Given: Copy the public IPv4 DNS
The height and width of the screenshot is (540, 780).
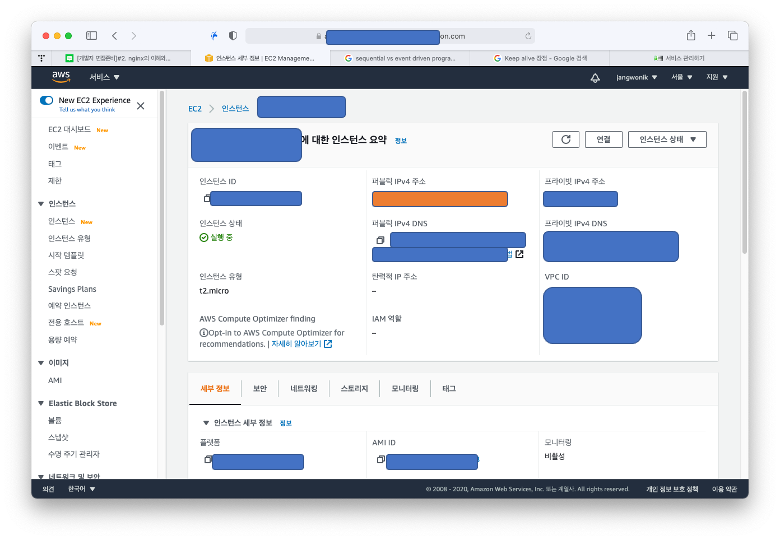Looking at the screenshot, I should tap(380, 240).
